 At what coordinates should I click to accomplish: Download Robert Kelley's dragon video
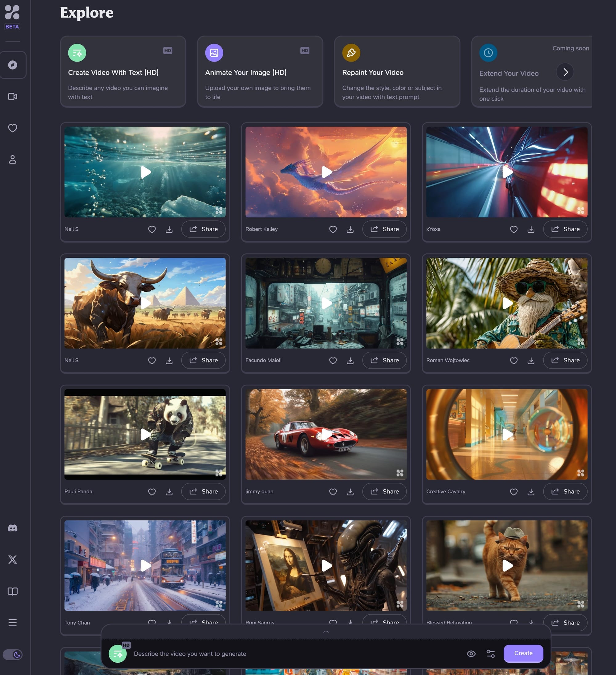pos(350,229)
